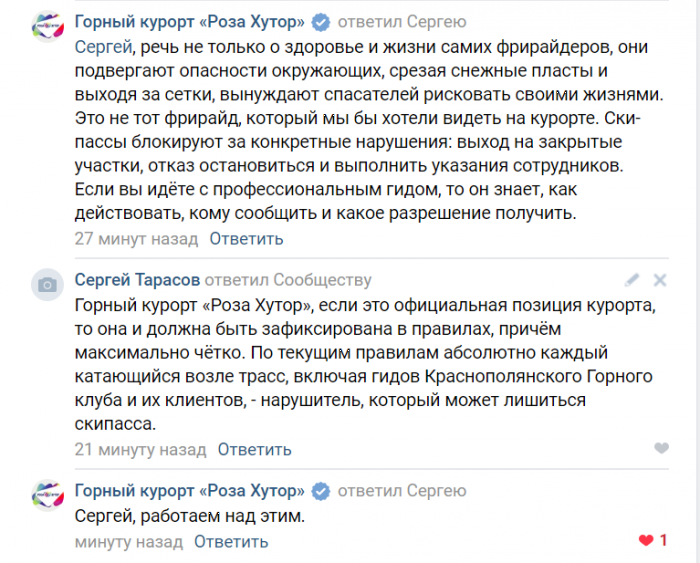Click Ответить under минуту назад comment

point(231,542)
